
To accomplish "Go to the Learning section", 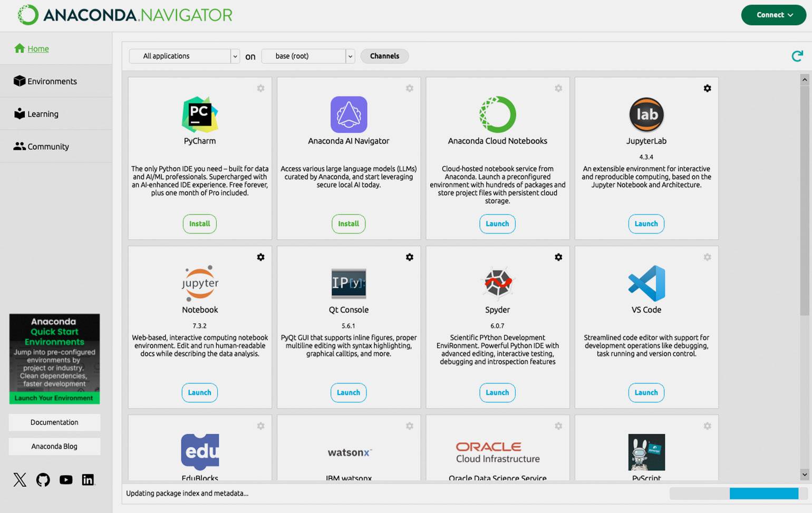I will 43,114.
